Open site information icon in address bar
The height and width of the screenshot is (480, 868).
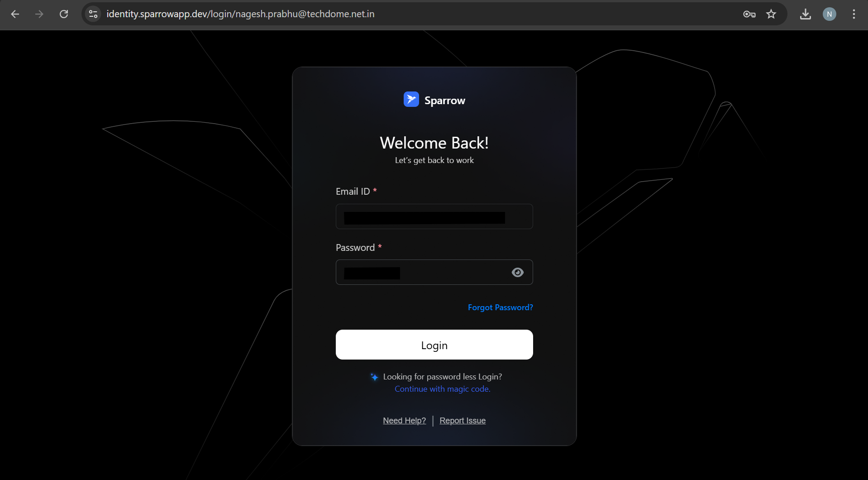point(93,14)
